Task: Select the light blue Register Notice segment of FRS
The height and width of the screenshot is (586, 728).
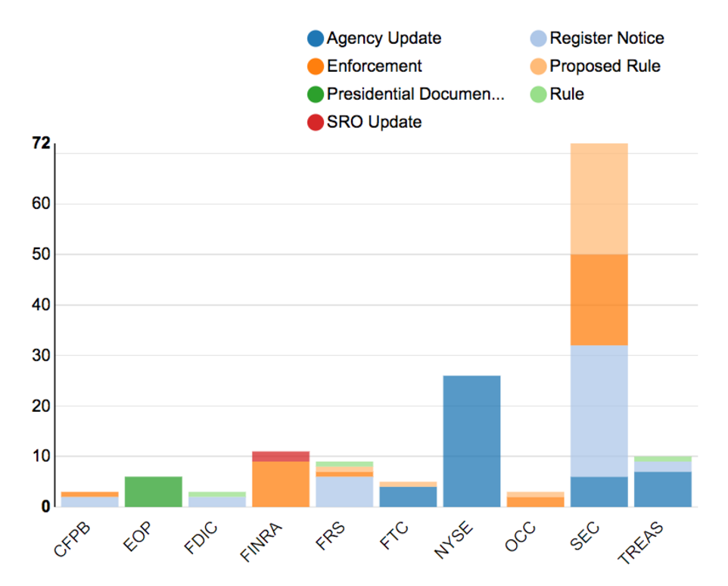Action: [344, 491]
